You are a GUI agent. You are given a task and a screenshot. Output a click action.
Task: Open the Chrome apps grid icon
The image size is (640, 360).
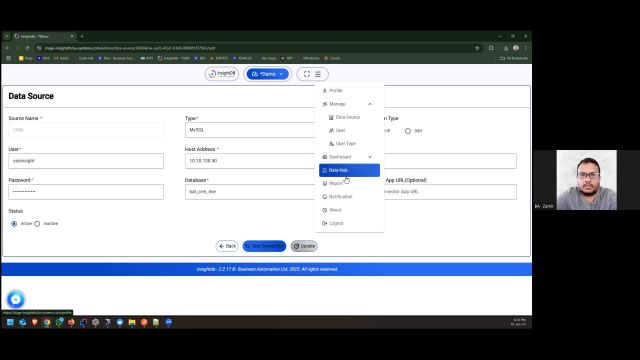coord(9,58)
